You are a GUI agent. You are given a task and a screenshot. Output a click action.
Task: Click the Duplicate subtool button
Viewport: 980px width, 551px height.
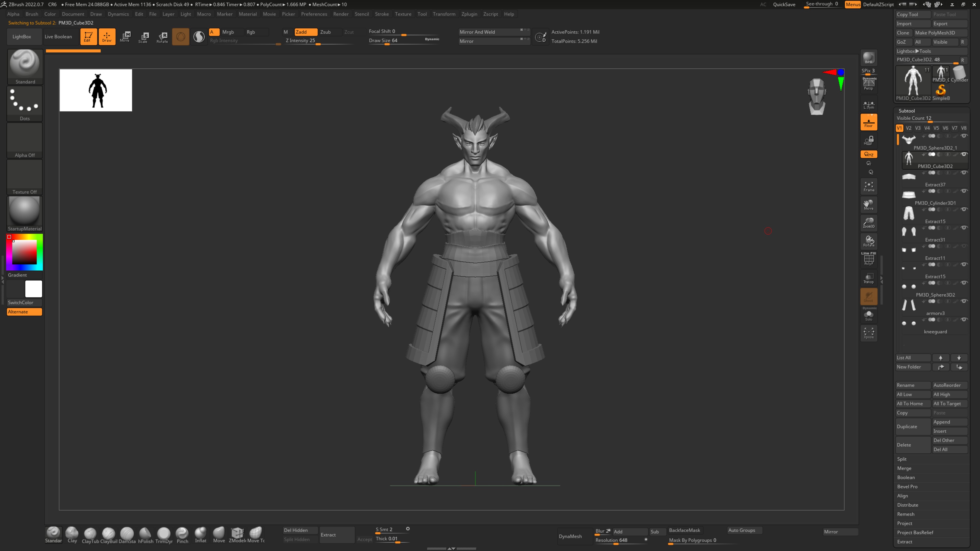[912, 427]
